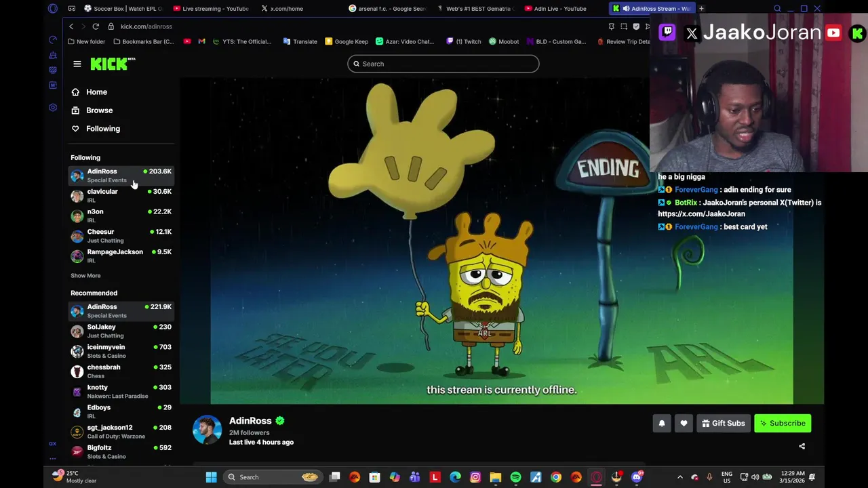
Task: Open Discord from the taskbar
Action: click(637, 478)
